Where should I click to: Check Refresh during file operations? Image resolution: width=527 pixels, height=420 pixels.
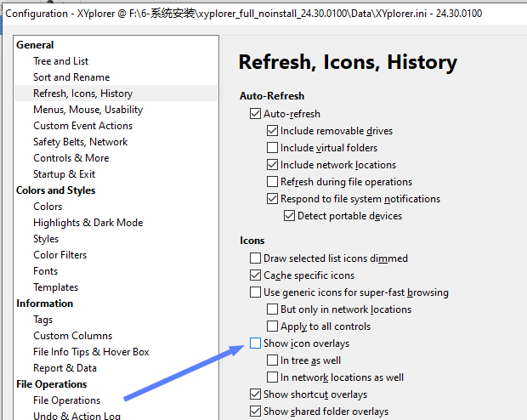pos(273,182)
